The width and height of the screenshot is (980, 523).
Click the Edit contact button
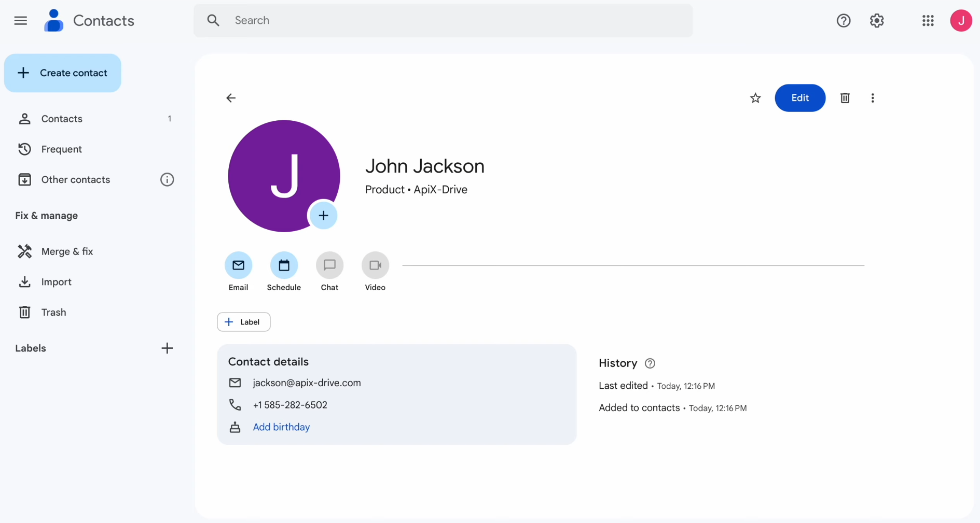[x=800, y=98]
